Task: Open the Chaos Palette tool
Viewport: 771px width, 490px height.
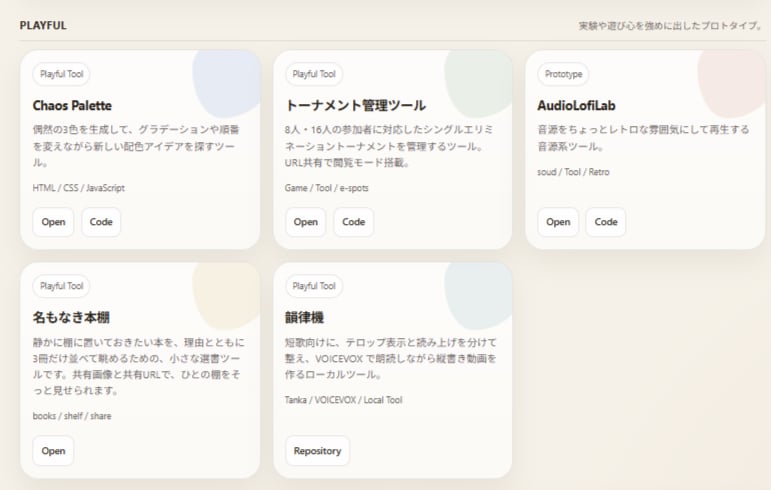Action: pyautogui.click(x=53, y=222)
